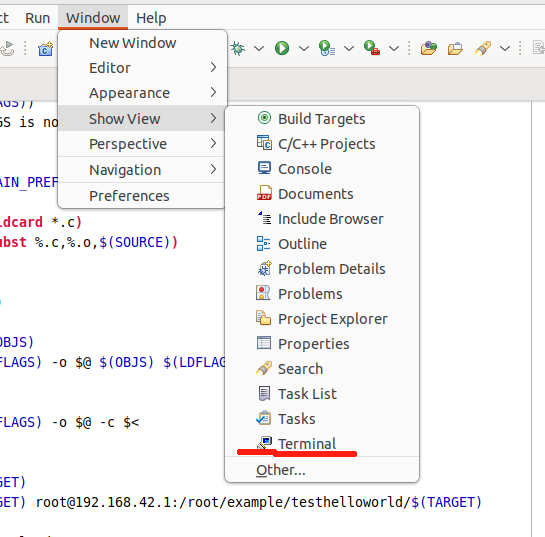Click the Open Type folder icon
Image resolution: width=545 pixels, height=537 pixels.
429,48
